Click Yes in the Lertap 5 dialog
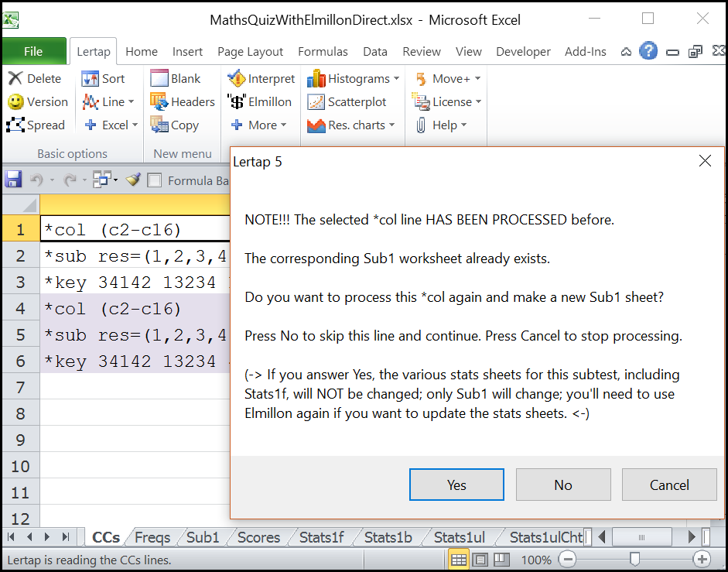 pos(456,485)
